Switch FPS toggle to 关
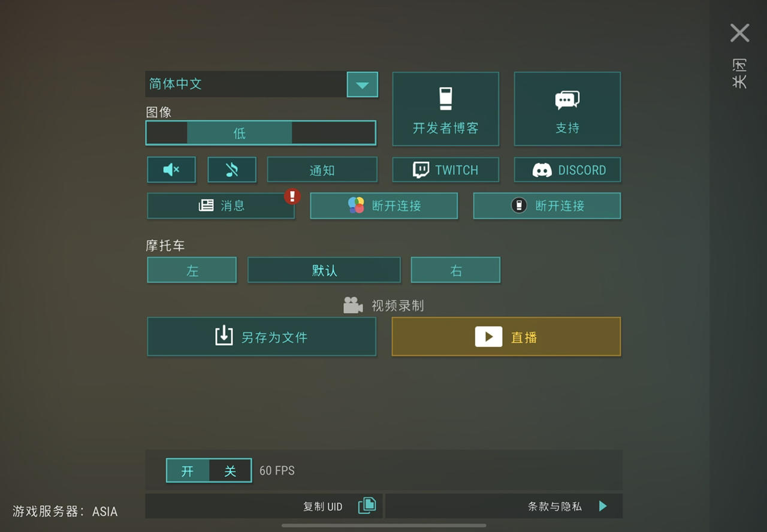767x532 pixels. pyautogui.click(x=230, y=471)
